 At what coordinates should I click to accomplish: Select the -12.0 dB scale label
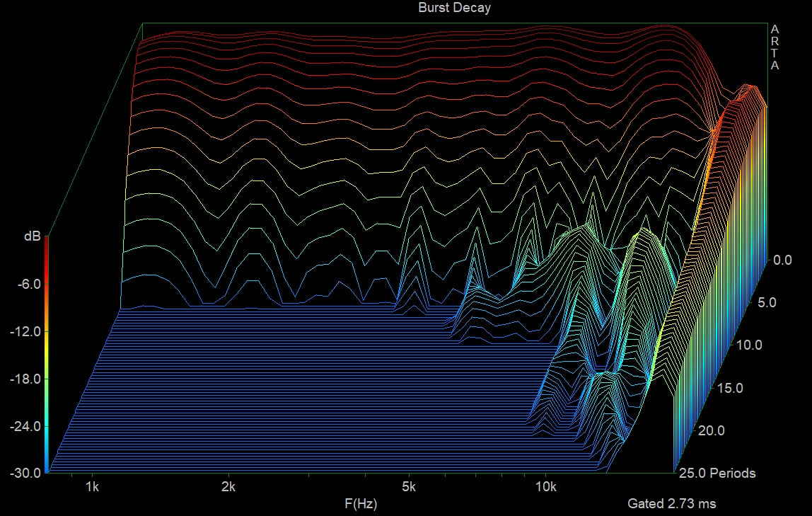[25, 331]
